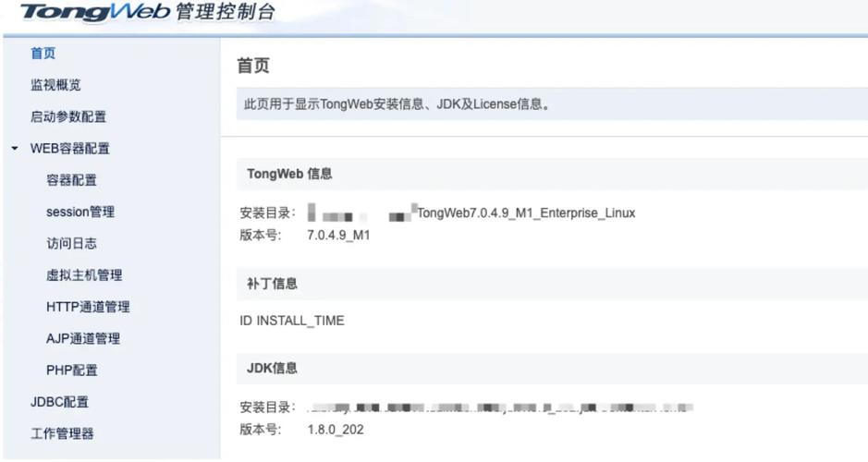The image size is (868, 462).
Task: Open 容器配置 submenu item
Action: 71,180
